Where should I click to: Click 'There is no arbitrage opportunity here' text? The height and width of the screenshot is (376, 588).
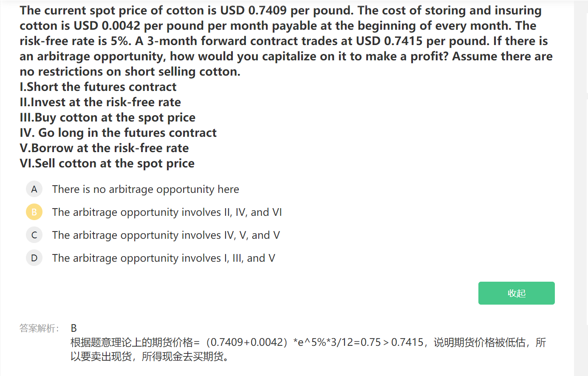point(145,189)
